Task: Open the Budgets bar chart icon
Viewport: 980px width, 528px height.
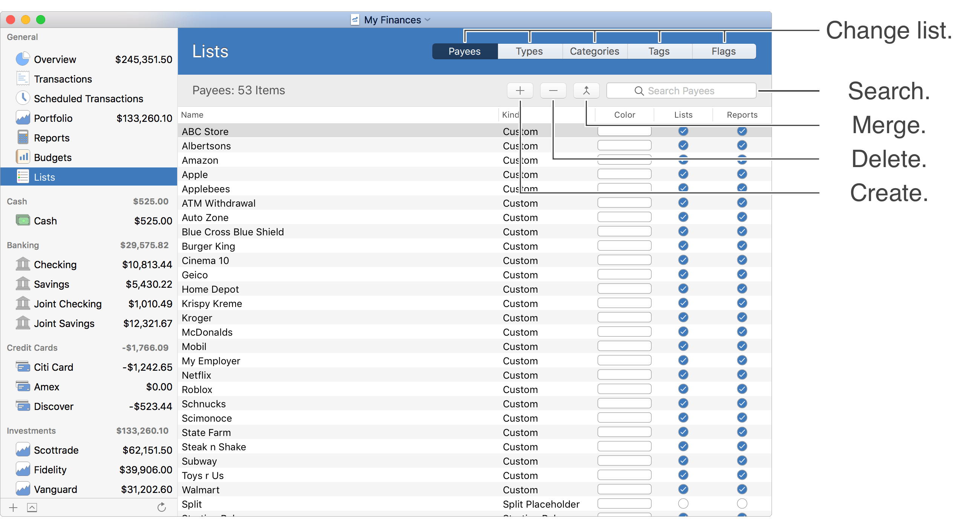Action: 23,157
